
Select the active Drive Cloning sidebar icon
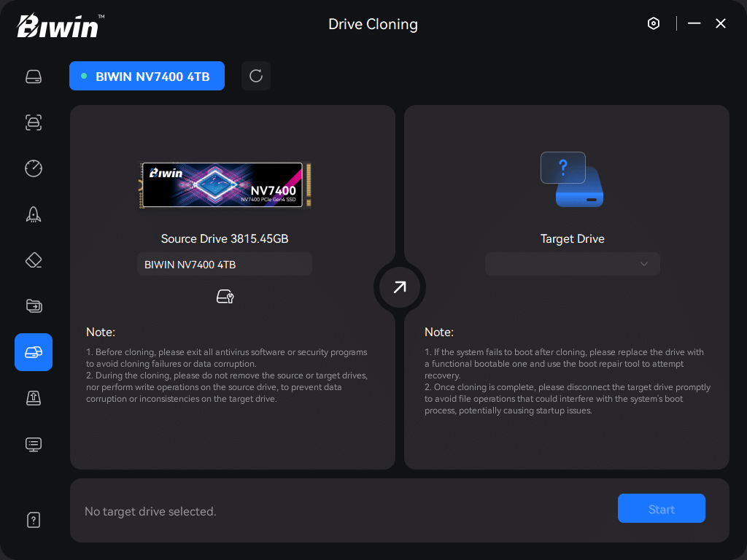(x=34, y=352)
